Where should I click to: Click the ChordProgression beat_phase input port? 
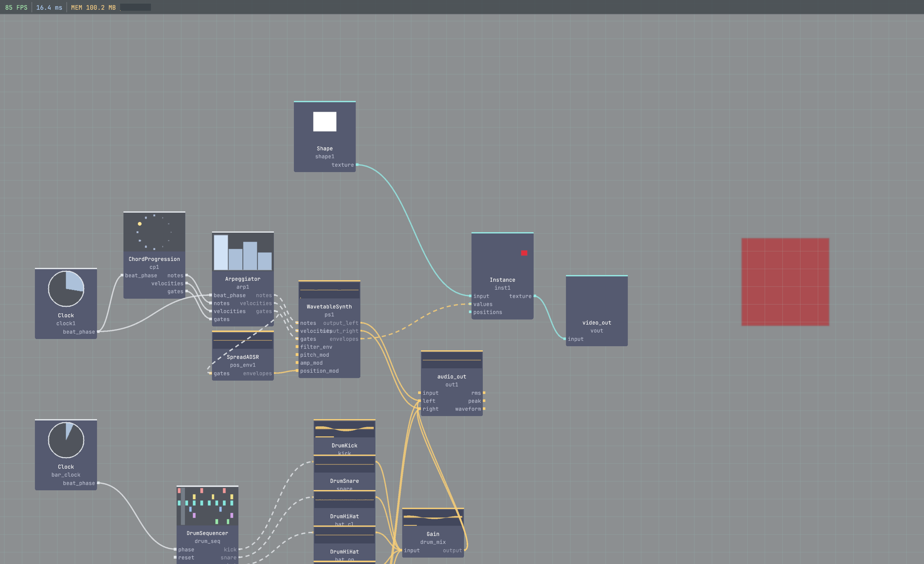[122, 275]
